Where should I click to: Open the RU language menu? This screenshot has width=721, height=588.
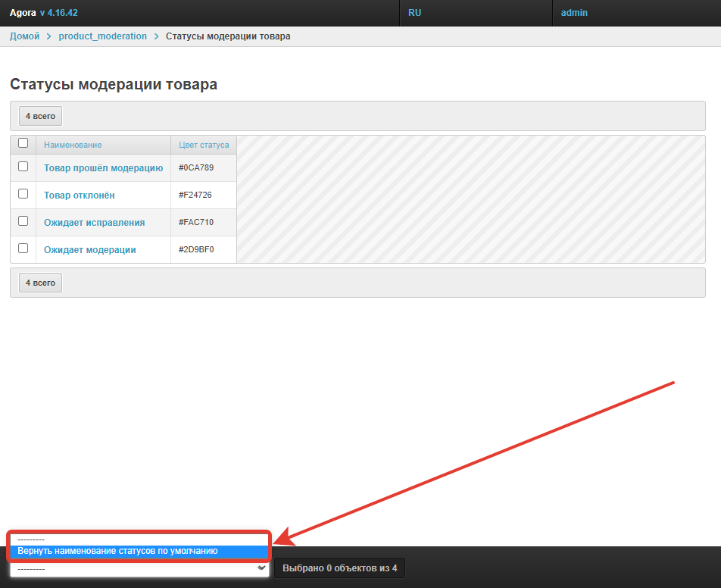coord(415,13)
